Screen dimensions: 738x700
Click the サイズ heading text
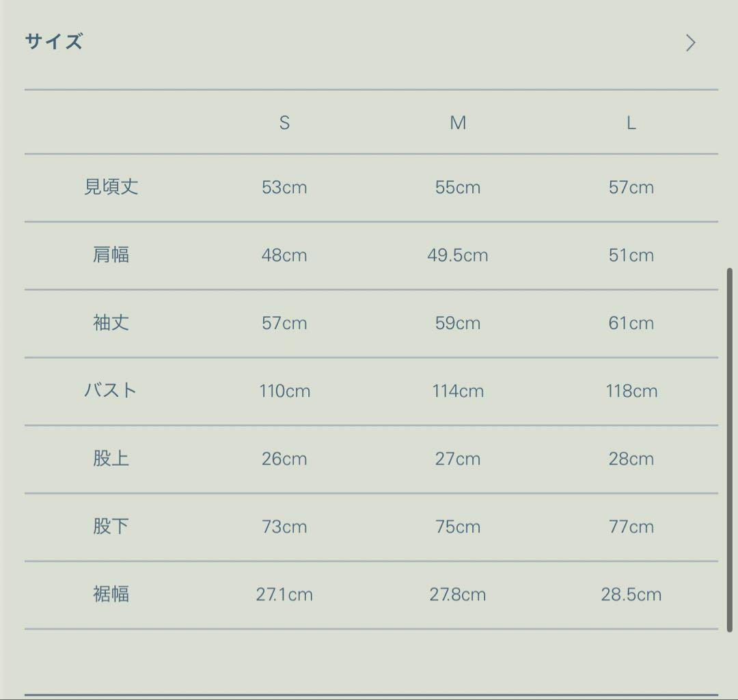click(x=53, y=42)
